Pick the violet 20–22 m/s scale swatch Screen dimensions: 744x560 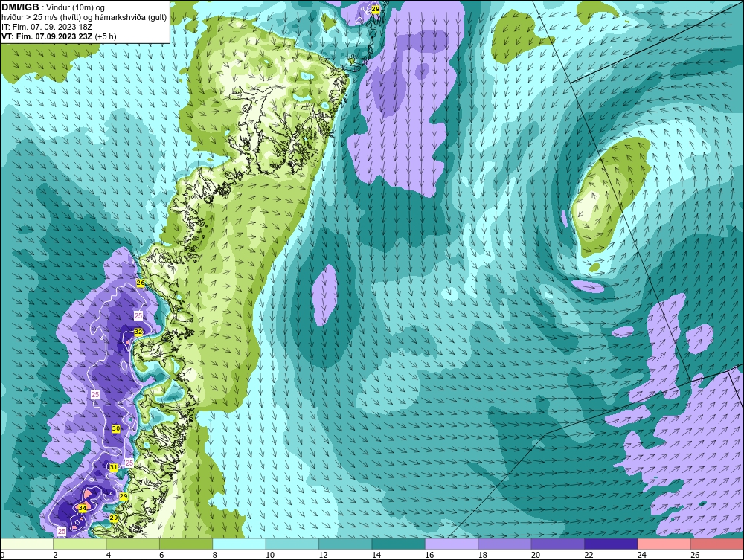pos(558,544)
